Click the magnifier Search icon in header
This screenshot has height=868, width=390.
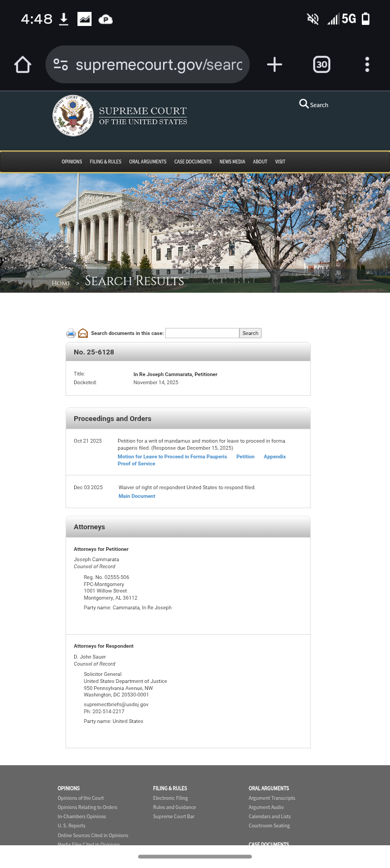304,104
